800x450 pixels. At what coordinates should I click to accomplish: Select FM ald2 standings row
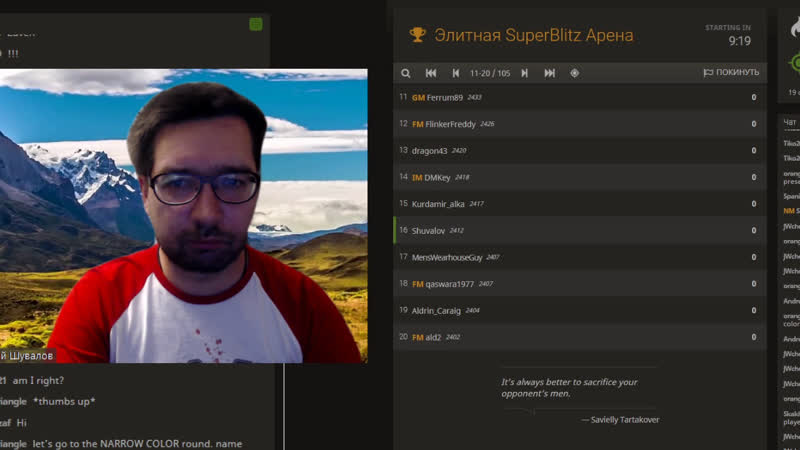coord(580,337)
